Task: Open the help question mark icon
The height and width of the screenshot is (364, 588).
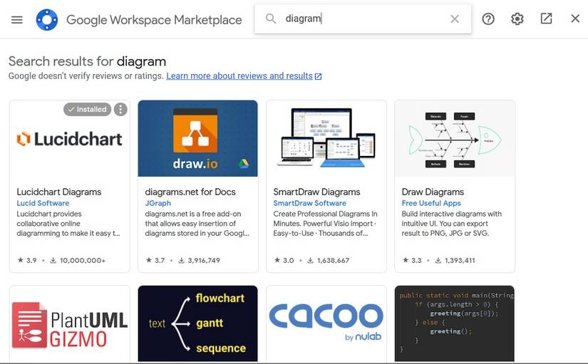Action: 488,19
